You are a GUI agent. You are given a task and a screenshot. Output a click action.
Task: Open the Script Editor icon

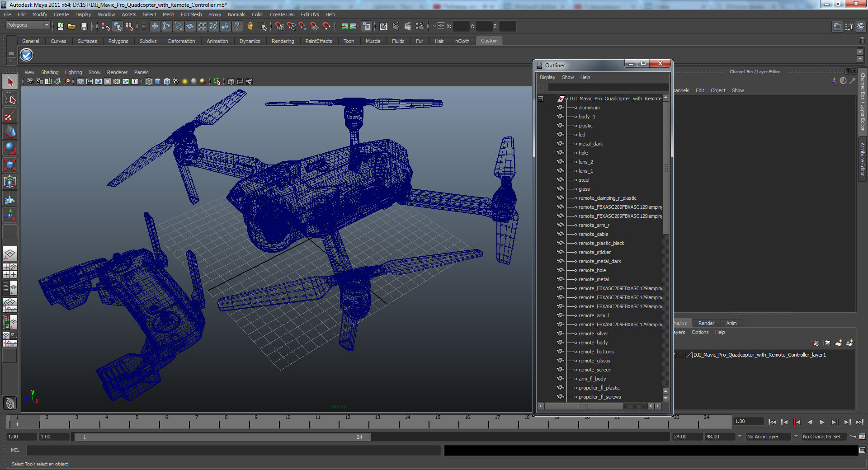tap(862, 450)
